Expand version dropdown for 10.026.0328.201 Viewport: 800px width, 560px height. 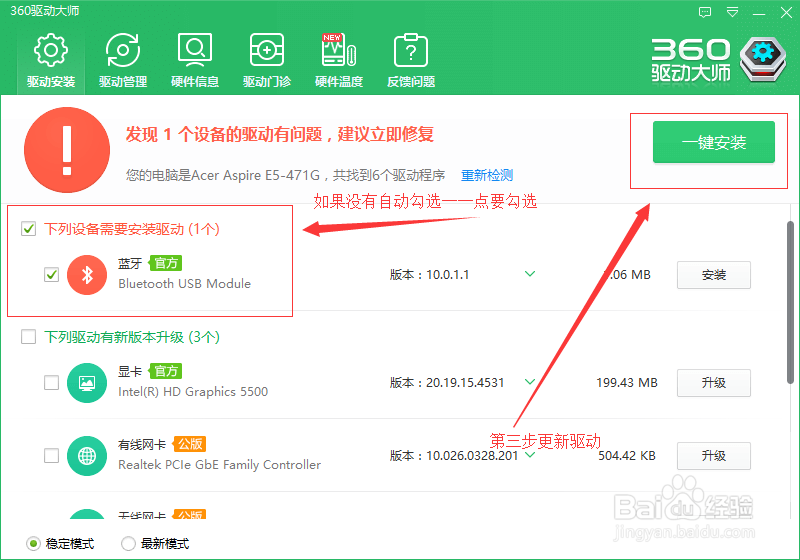(x=530, y=455)
